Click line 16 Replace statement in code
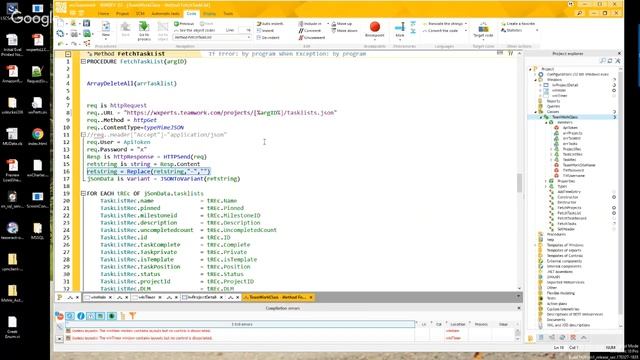Viewport: 640px width, 360px height. tap(149, 171)
